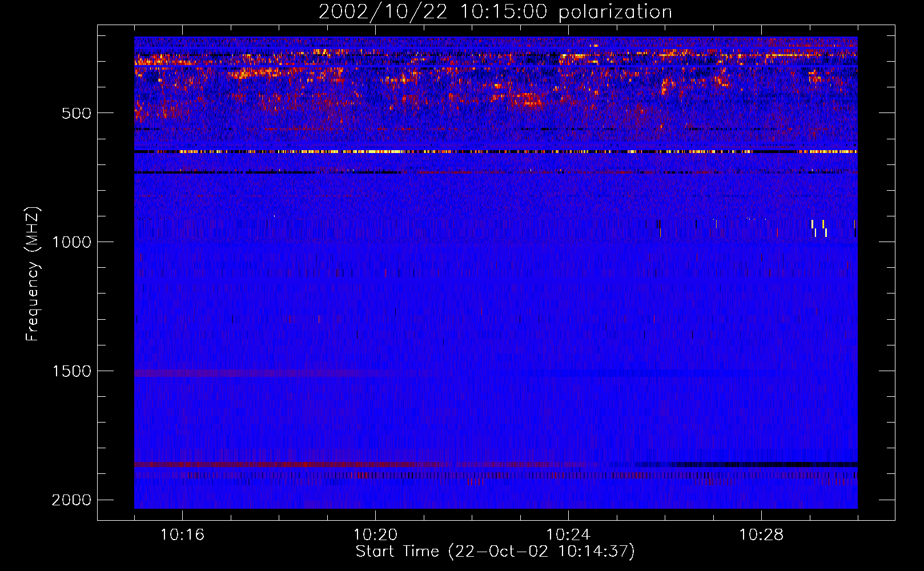The image size is (924, 571).
Task: Select the 'Frequency (MHZ)' axis label
Action: click(x=33, y=274)
